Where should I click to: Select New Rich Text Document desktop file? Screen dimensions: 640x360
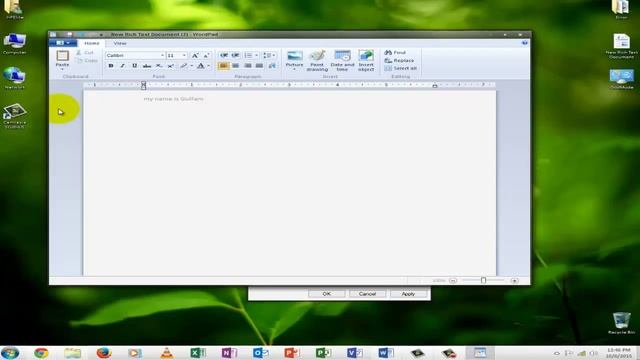click(621, 46)
